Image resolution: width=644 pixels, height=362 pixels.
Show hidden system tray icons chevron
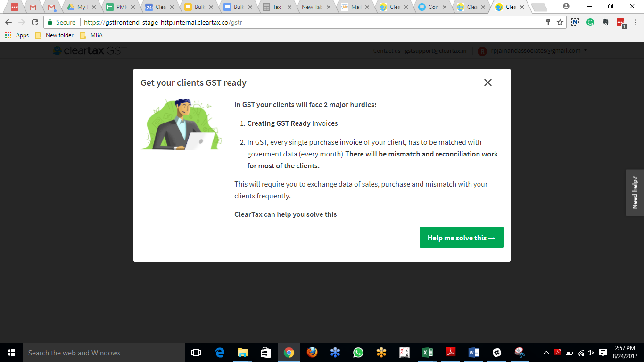pyautogui.click(x=546, y=353)
